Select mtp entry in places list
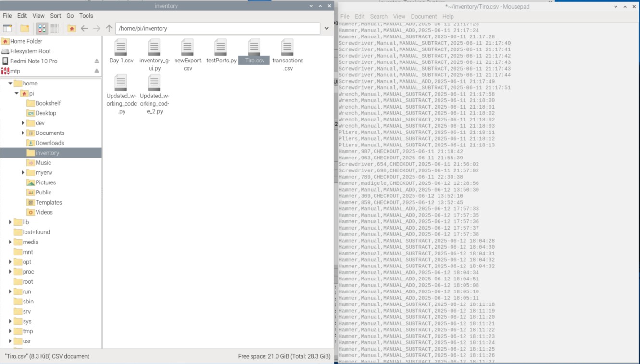 pos(15,71)
